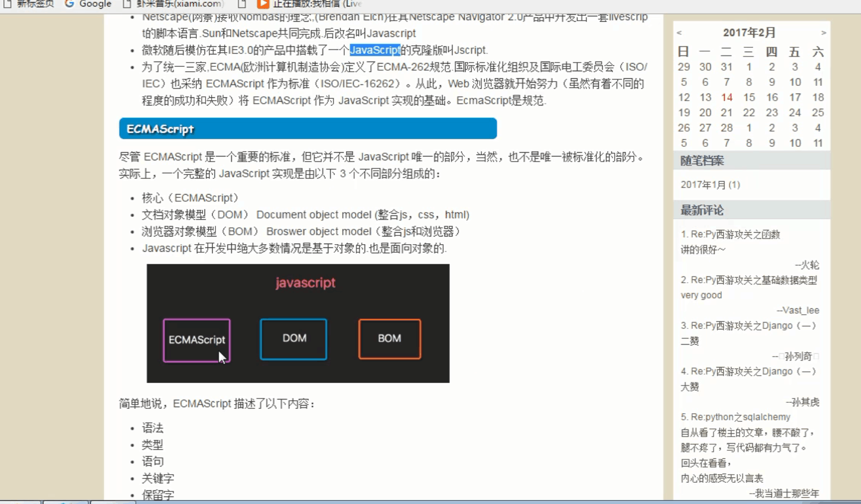The width and height of the screenshot is (861, 504).
Task: Click the bullet starting 为了统一三家,ECMA
Action: tap(394, 84)
